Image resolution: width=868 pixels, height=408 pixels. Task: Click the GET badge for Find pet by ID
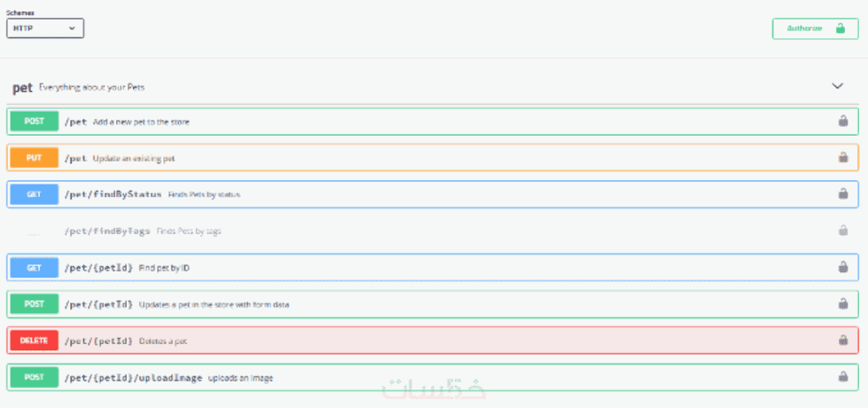click(35, 267)
